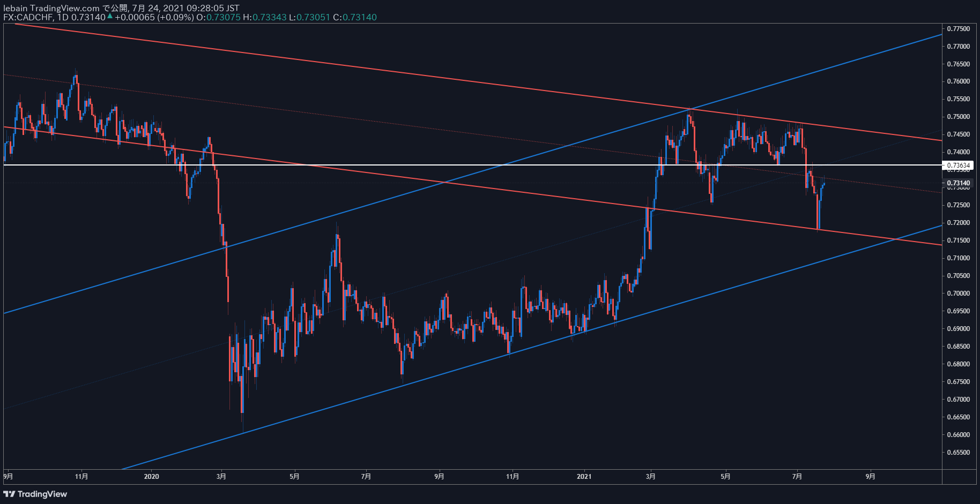
Task: Click the 0.68500 price axis label
Action: click(959, 347)
